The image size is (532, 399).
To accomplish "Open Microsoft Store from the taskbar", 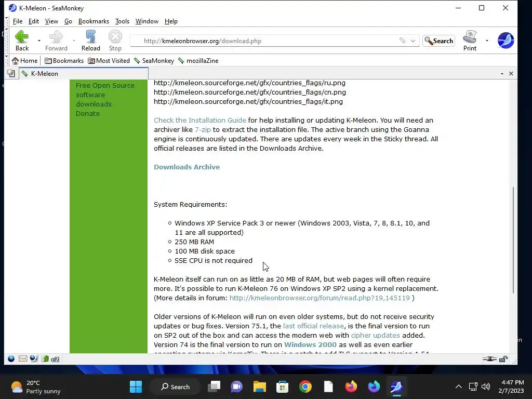I will coord(282,387).
